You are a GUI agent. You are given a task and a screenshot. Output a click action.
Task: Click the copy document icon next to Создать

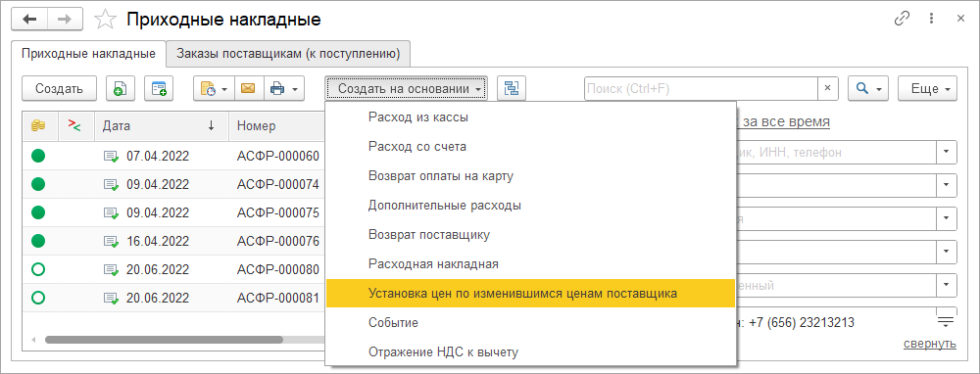pos(121,89)
